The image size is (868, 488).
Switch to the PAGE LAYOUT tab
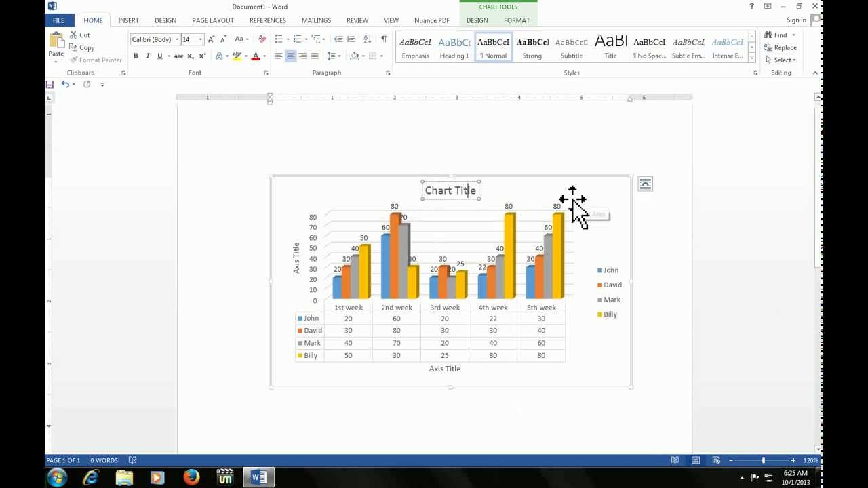[x=212, y=20]
